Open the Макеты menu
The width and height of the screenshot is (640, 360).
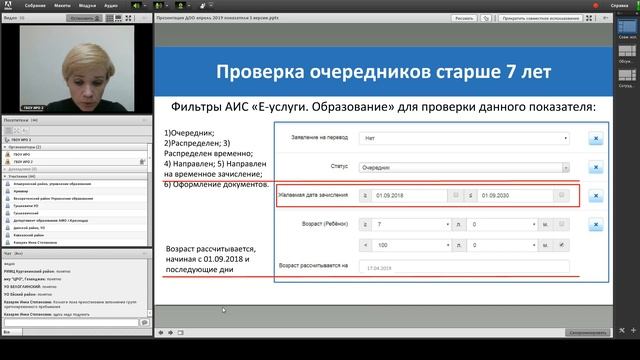pyautogui.click(x=62, y=6)
